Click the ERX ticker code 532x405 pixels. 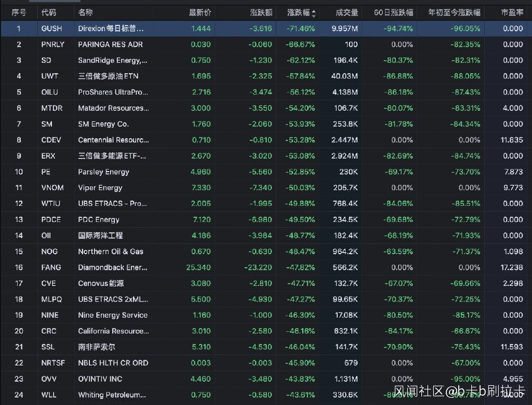(x=48, y=156)
